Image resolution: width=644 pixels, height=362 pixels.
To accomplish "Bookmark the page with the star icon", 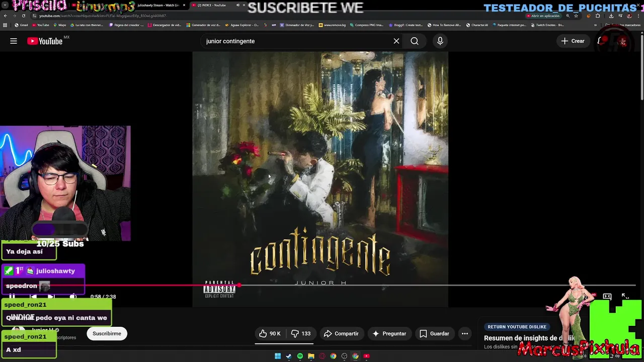I will coord(576,16).
